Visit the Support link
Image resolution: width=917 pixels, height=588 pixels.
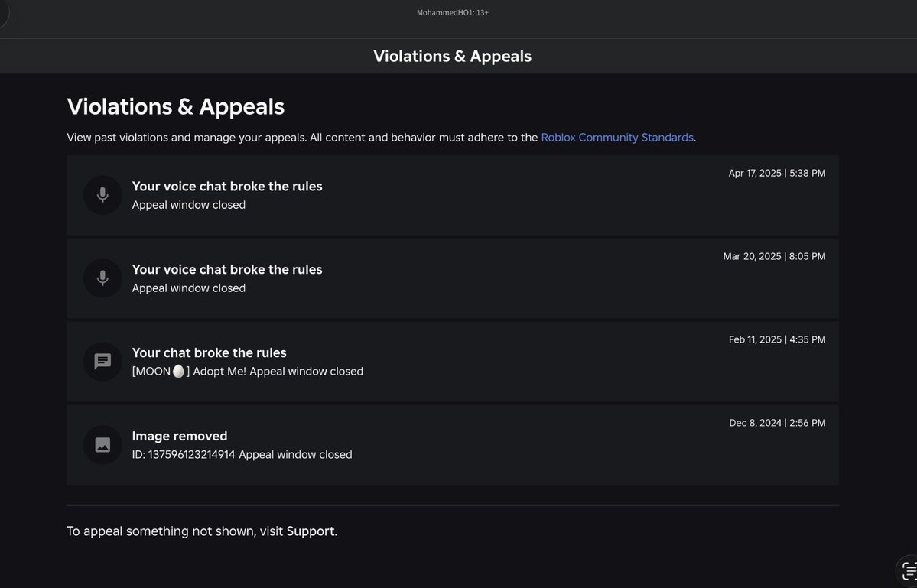pos(311,531)
